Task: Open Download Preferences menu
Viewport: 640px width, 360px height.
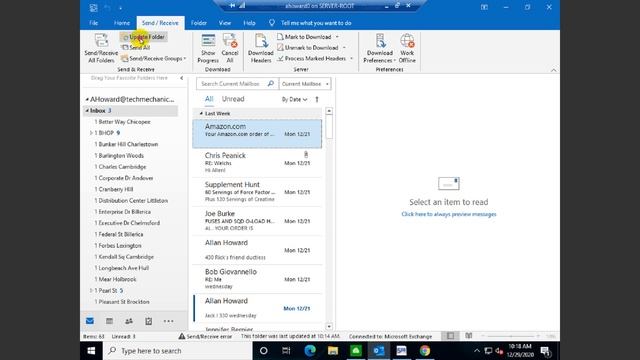Action: (380, 48)
